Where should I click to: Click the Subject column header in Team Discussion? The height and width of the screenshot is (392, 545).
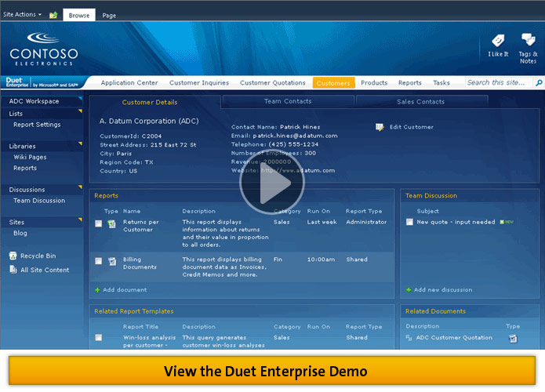click(x=428, y=212)
